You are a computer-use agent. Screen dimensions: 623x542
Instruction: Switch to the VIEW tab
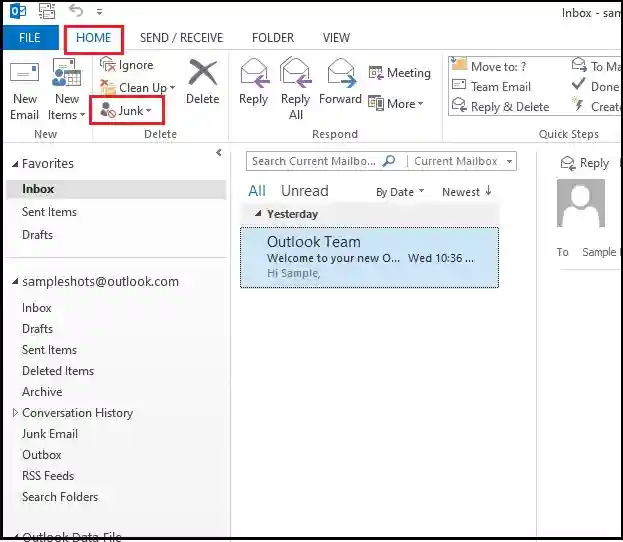(336, 38)
